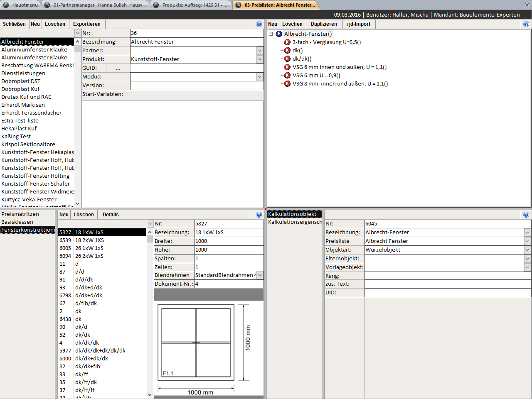532x399 pixels.
Task: Select Erhardt Markisen in the price list
Action: (23, 105)
